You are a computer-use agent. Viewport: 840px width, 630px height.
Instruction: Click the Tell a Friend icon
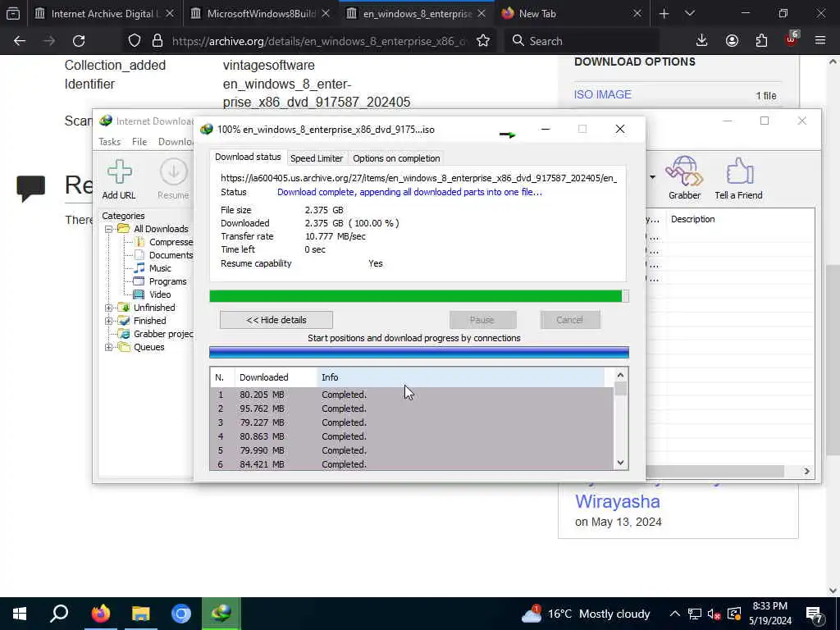point(738,178)
